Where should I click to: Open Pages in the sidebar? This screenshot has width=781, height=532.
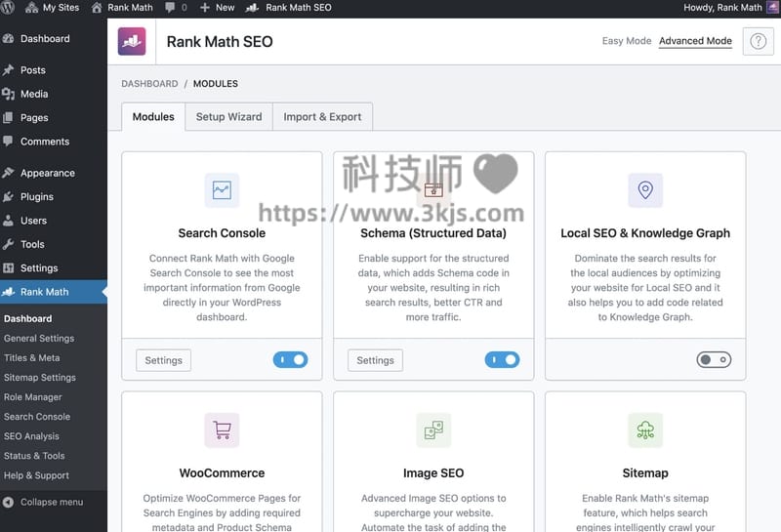(x=54, y=118)
